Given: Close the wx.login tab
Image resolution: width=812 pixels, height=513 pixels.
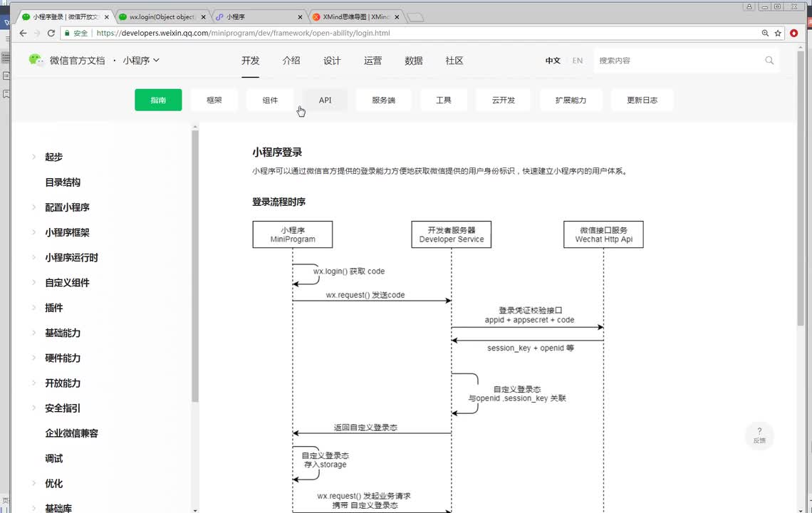Looking at the screenshot, I should (x=204, y=16).
